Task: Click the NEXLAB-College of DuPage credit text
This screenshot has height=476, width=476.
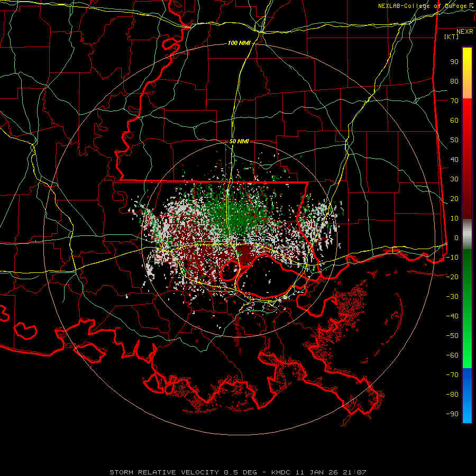Action: coord(426,6)
